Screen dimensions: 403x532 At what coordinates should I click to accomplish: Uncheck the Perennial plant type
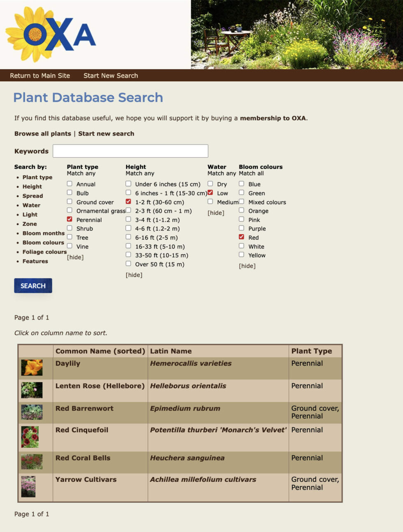(69, 219)
